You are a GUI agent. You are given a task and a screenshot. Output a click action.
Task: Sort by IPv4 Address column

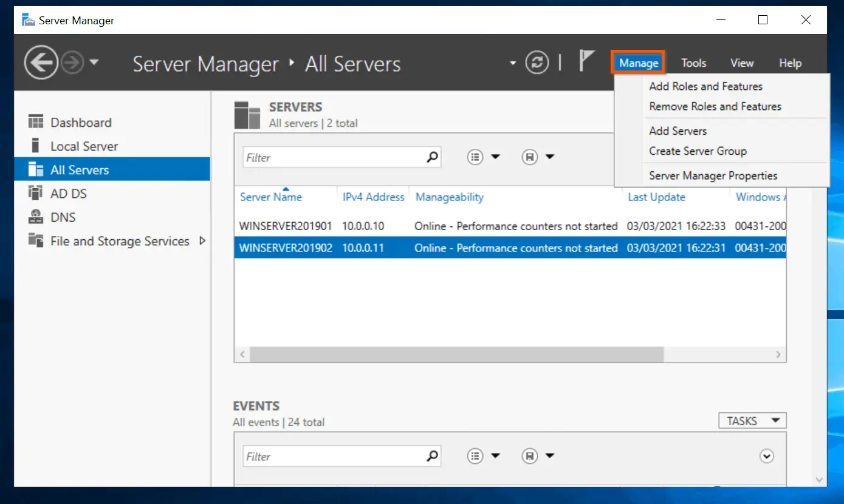pyautogui.click(x=373, y=197)
